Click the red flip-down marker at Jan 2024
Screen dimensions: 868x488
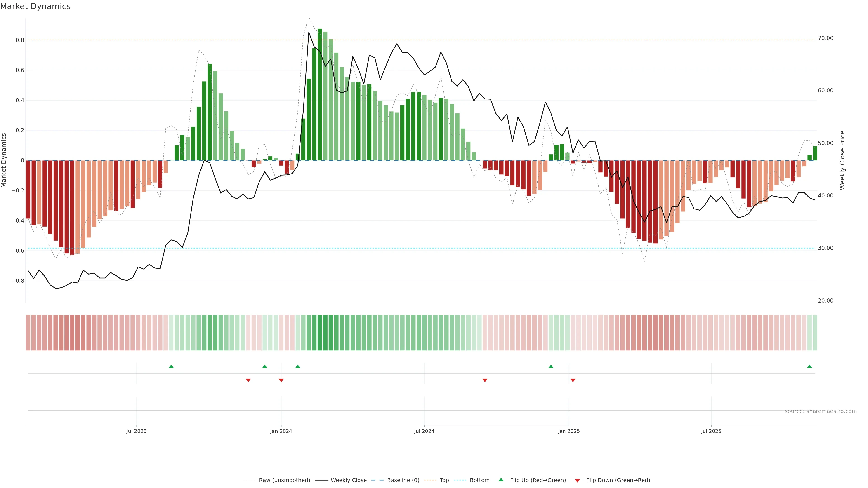[281, 380]
